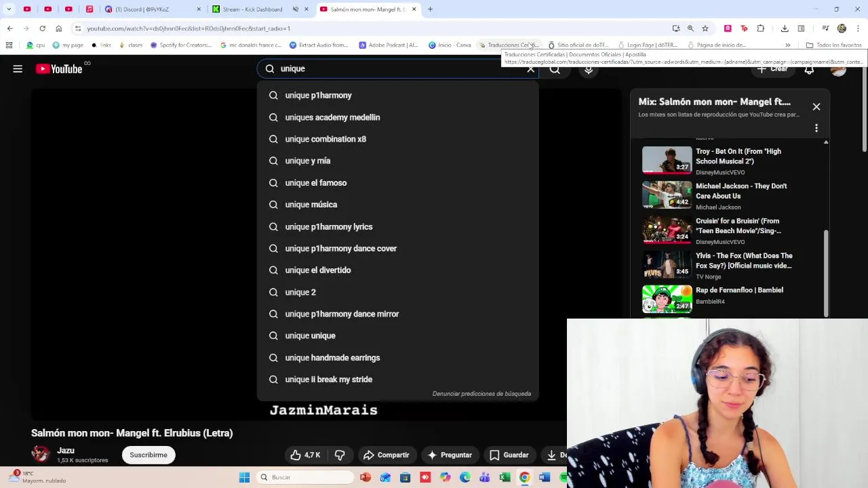Launch PowerPoint from the taskbar
Screen dimensions: 868x488
366,477
